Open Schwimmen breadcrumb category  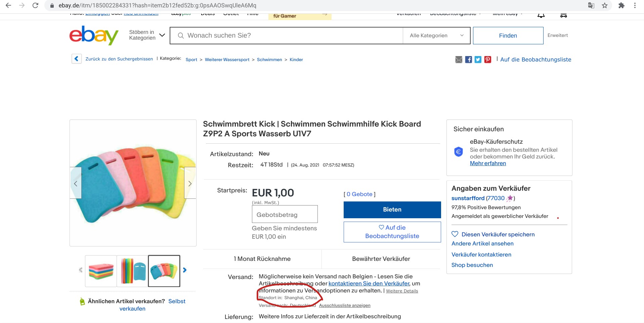click(269, 60)
